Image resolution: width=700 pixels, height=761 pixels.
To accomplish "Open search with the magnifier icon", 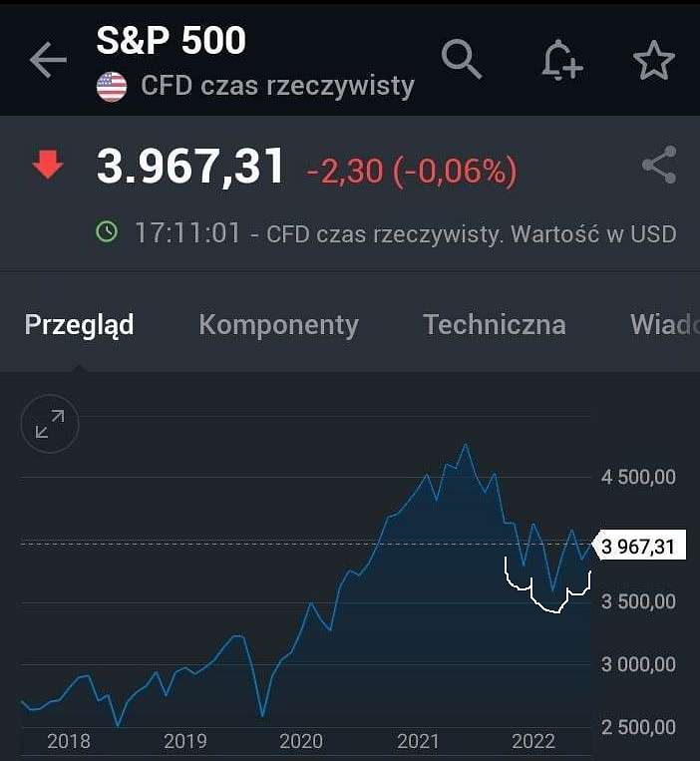I will tap(462, 59).
